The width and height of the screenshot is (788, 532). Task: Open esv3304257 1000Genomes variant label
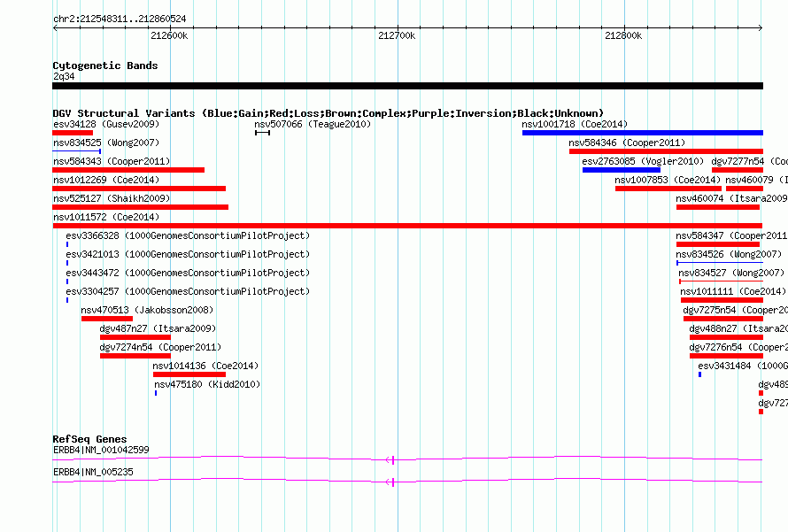(188, 291)
